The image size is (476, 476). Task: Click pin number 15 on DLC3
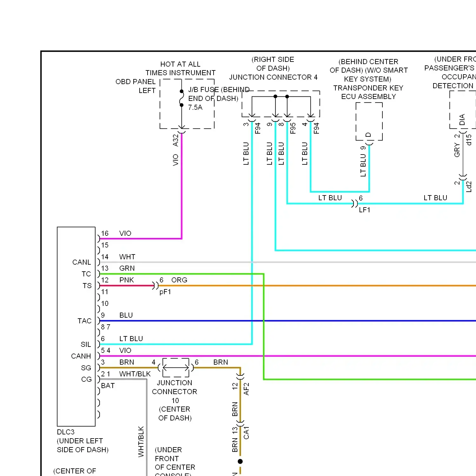105,245
